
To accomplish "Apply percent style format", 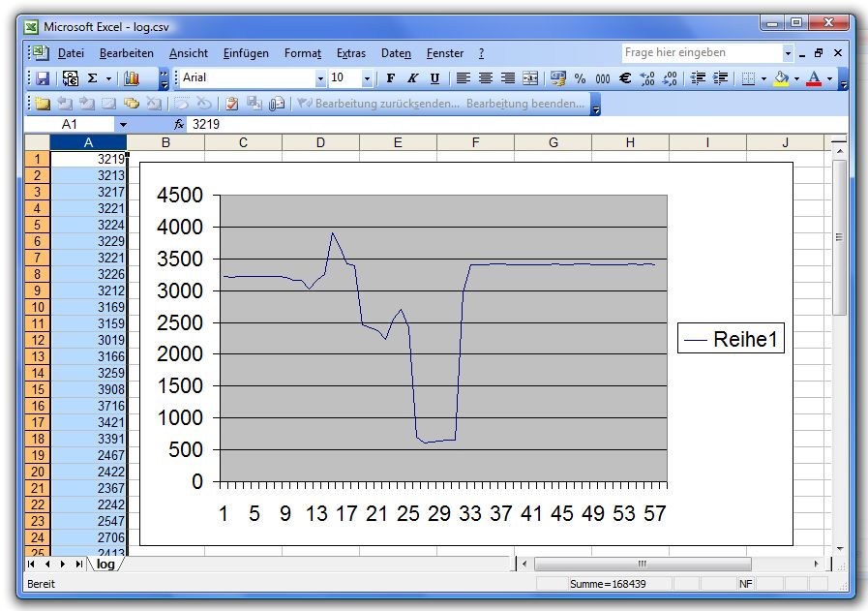I will point(580,78).
